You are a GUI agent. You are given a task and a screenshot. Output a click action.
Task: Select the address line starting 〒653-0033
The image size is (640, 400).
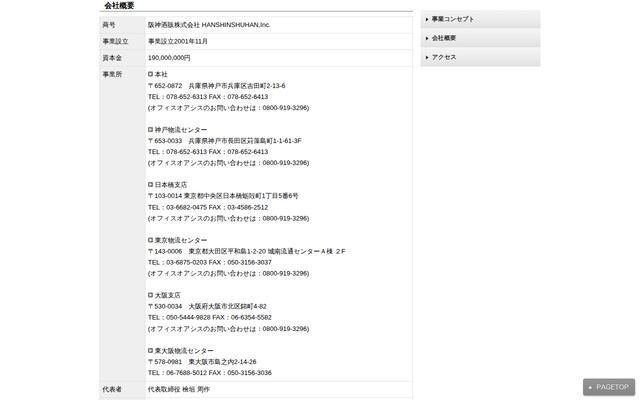tap(224, 141)
